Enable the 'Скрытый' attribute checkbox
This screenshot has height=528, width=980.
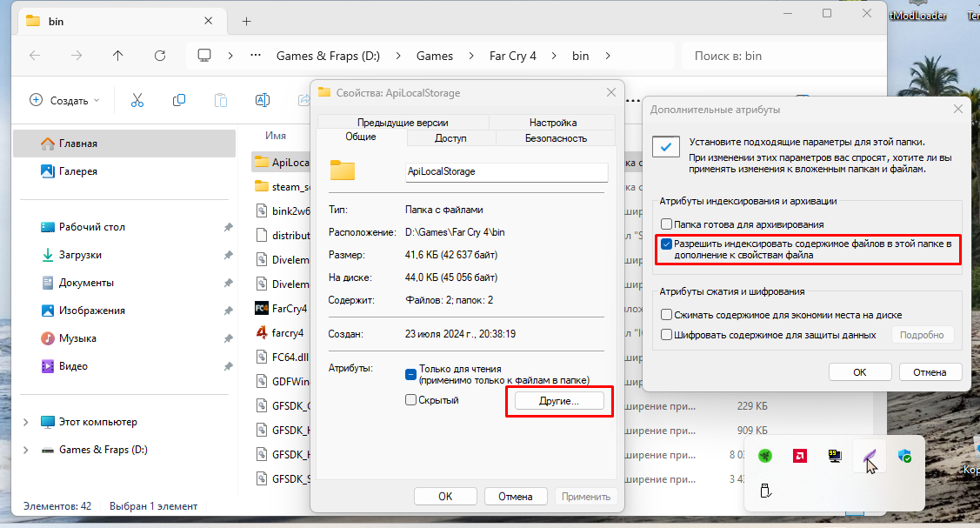(x=411, y=400)
